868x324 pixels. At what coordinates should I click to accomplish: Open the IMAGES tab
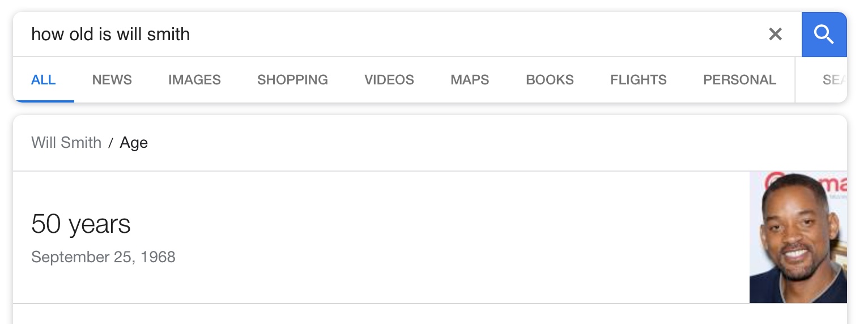194,80
